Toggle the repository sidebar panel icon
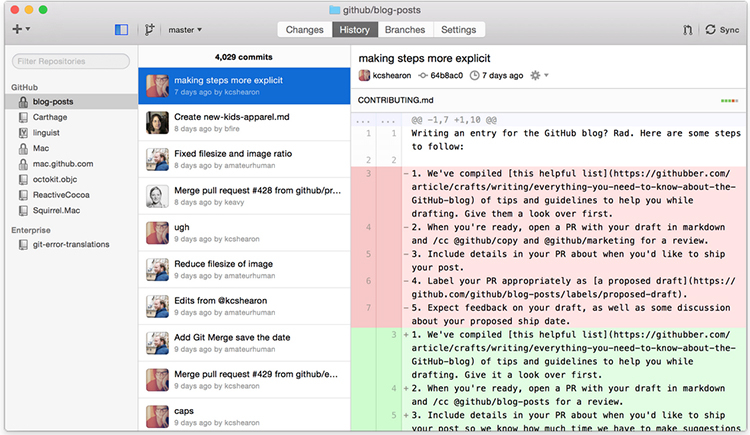Image resolution: width=750 pixels, height=435 pixels. click(x=121, y=30)
